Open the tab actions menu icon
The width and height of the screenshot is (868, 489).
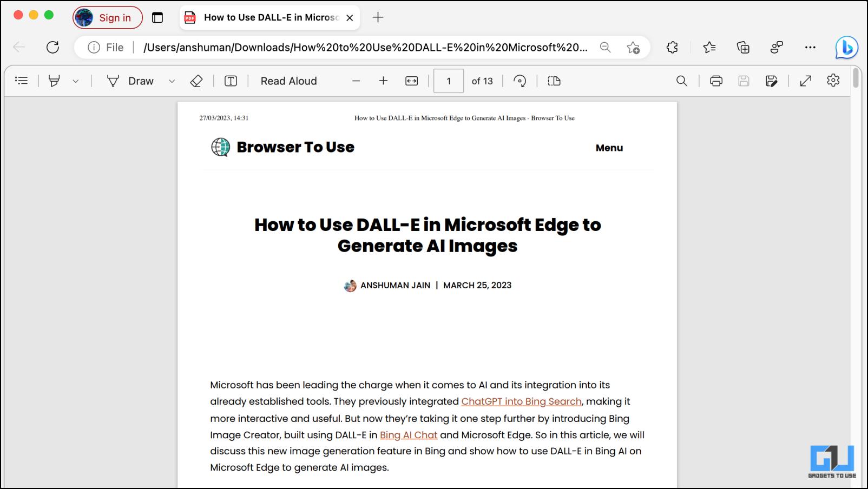coord(157,18)
